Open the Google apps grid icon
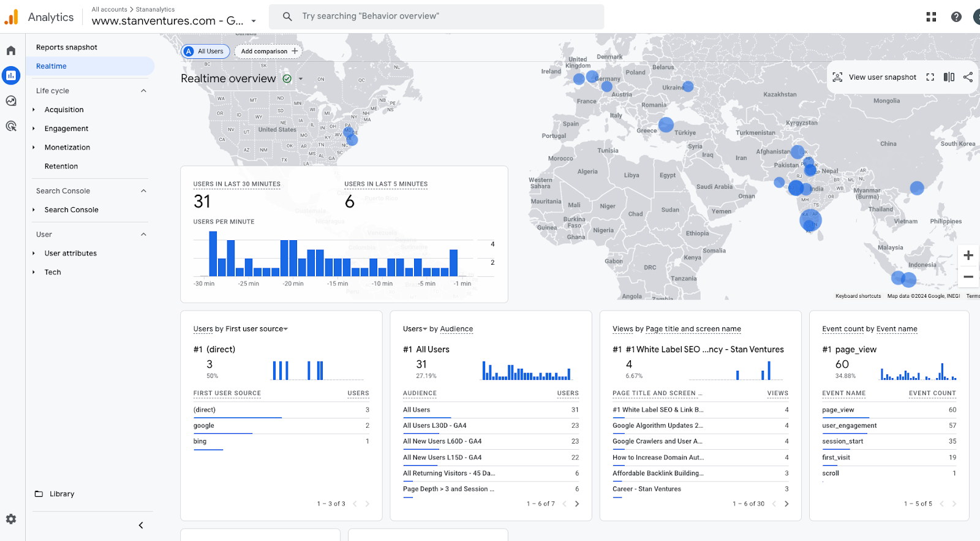The width and height of the screenshot is (980, 541). (931, 17)
